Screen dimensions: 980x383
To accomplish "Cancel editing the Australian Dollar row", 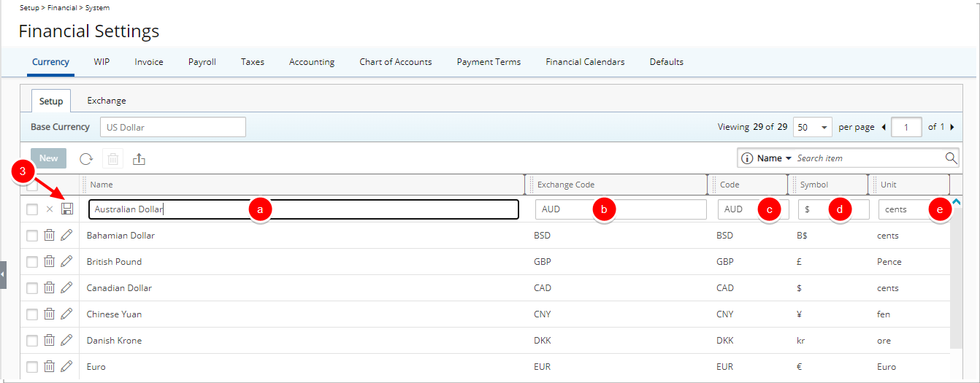I will point(50,209).
